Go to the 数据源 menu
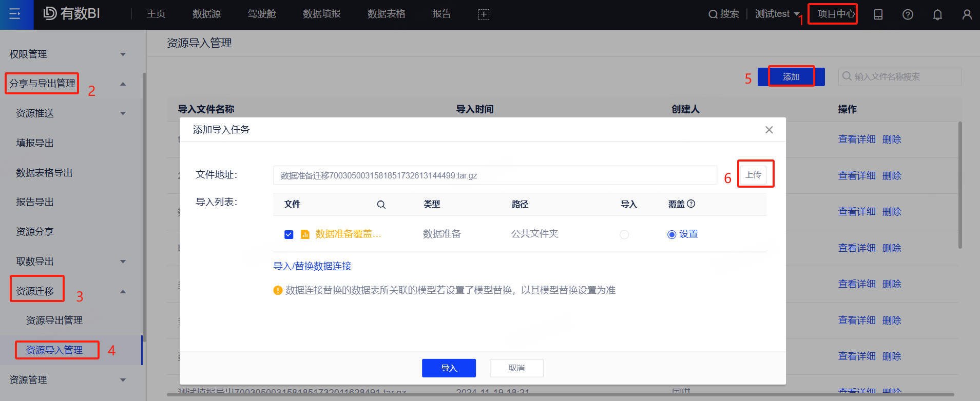The width and height of the screenshot is (980, 401). click(x=206, y=14)
